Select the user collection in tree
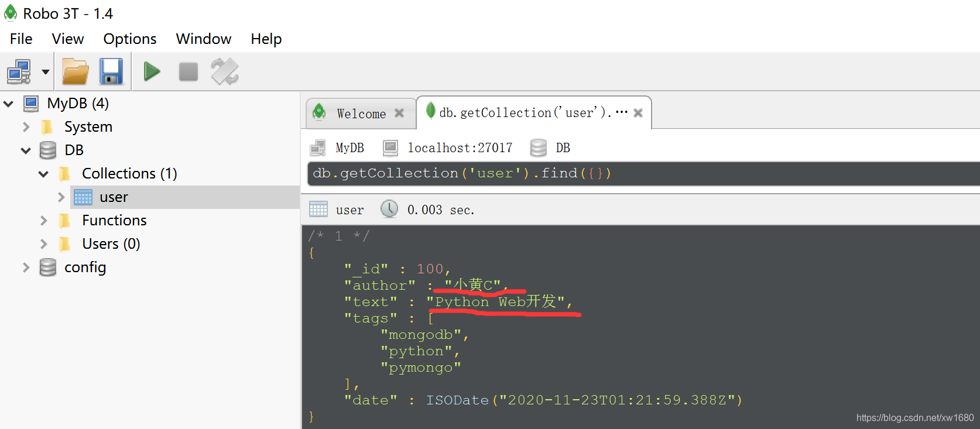 114,197
